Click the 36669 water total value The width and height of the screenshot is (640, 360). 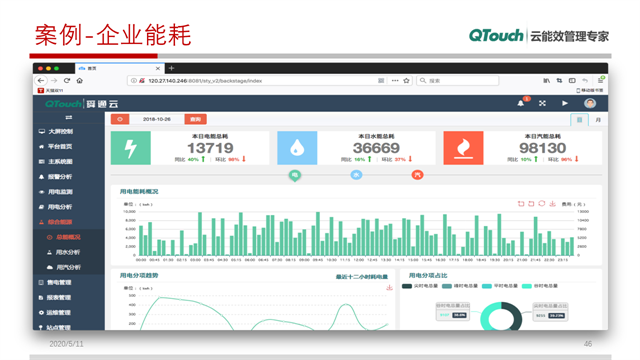click(376, 148)
